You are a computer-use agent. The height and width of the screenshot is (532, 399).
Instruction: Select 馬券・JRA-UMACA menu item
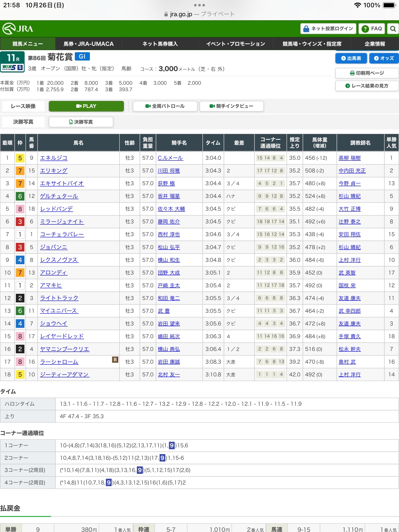89,44
